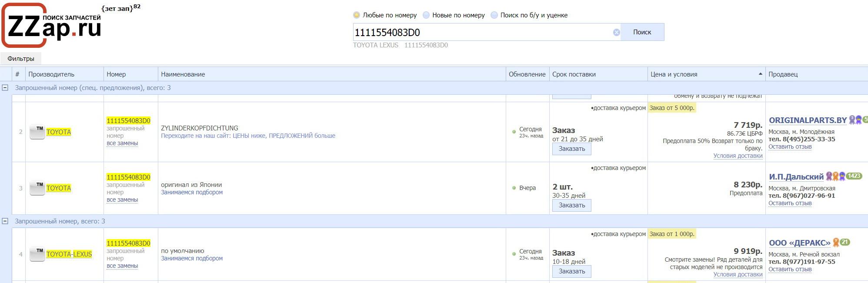868x283 pixels.
Task: Click the sort arrow in the Цена и условия header
Action: (760, 74)
